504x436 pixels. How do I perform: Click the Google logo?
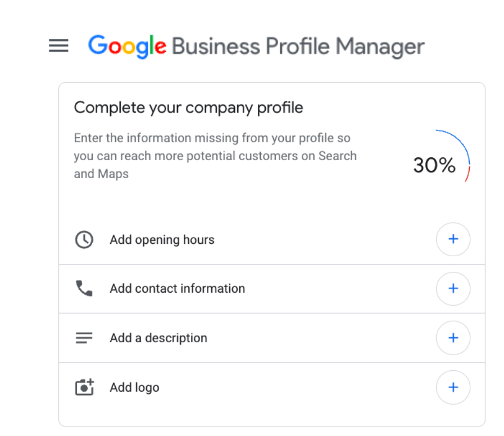[126, 46]
